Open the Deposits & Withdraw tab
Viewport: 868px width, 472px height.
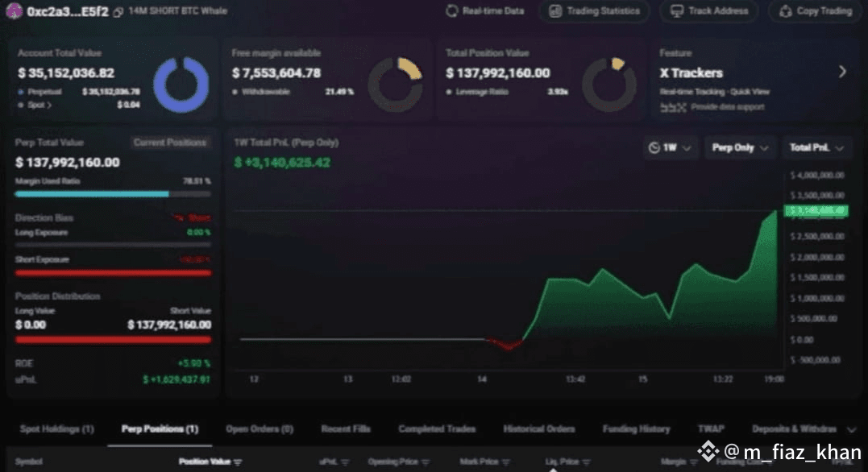pyautogui.click(x=794, y=429)
